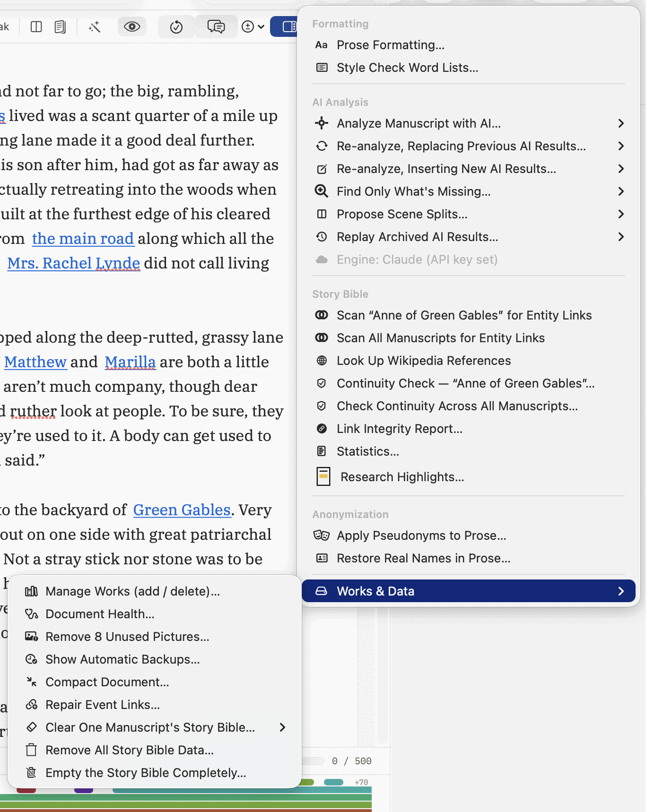
Task: Choose Remove All Story Bible Data…
Action: click(x=155, y=750)
